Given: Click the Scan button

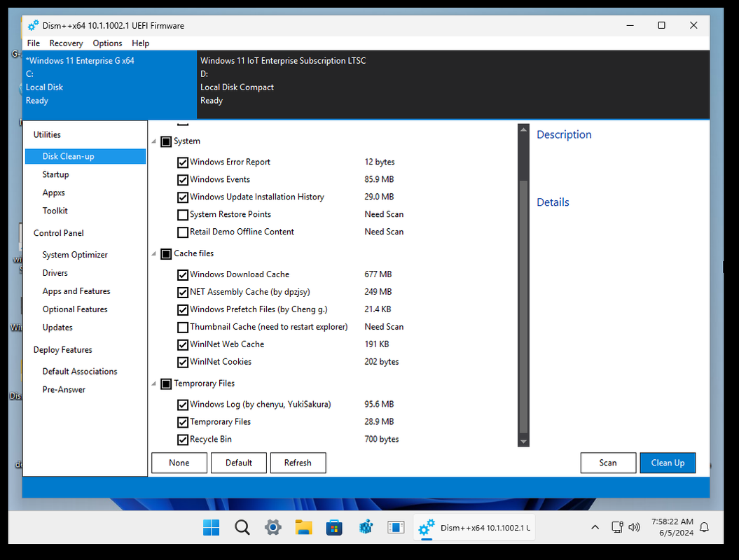Looking at the screenshot, I should click(608, 463).
